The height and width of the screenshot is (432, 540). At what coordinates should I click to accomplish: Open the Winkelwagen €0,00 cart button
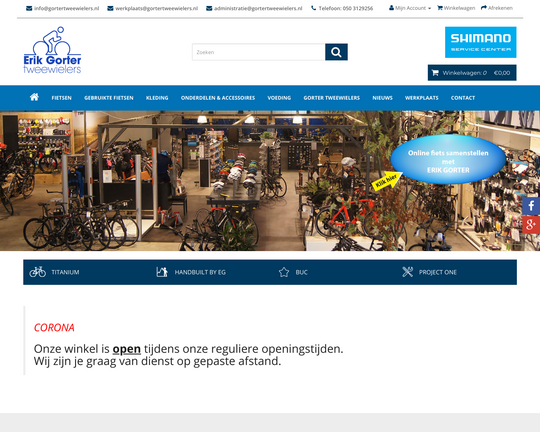point(472,73)
